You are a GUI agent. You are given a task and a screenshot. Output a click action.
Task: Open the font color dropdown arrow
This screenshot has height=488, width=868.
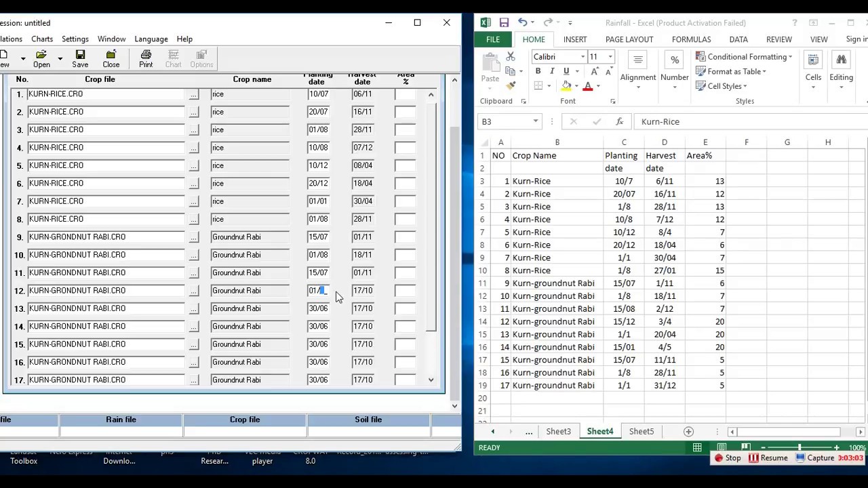click(598, 86)
